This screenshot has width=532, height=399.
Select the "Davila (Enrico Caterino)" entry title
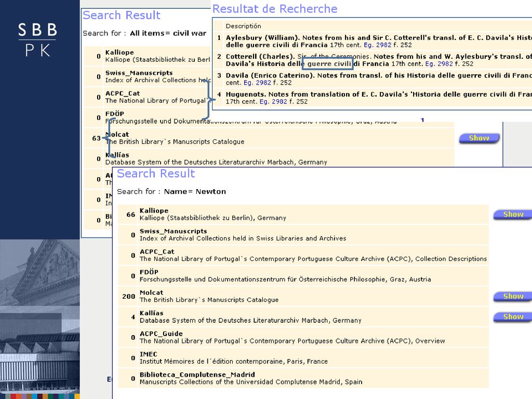click(x=270, y=75)
